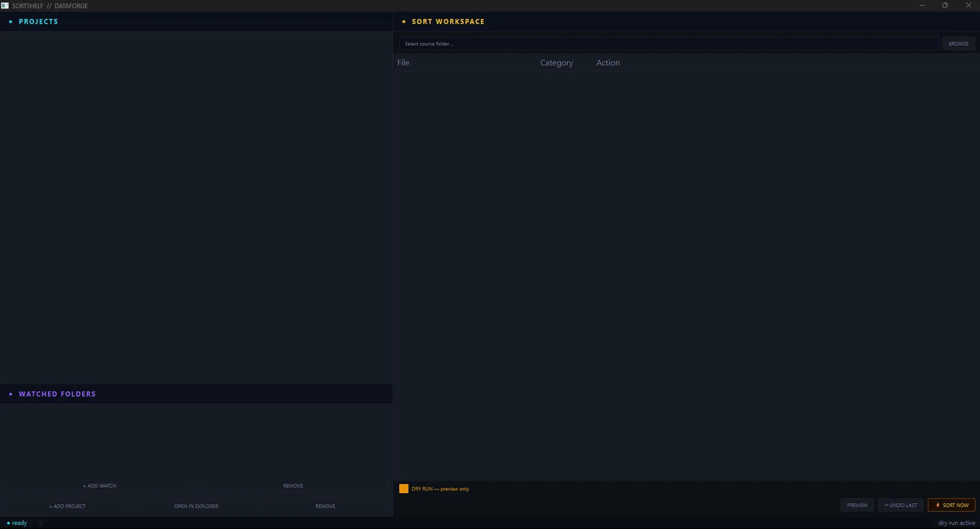This screenshot has height=529, width=980.
Task: Close the SortShelf window
Action: tap(968, 6)
